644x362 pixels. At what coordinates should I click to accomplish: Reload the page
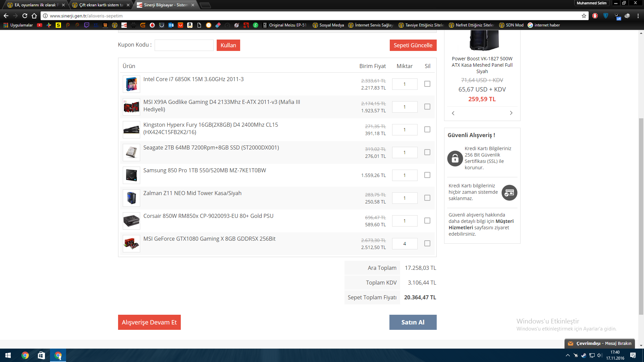pos(25,16)
